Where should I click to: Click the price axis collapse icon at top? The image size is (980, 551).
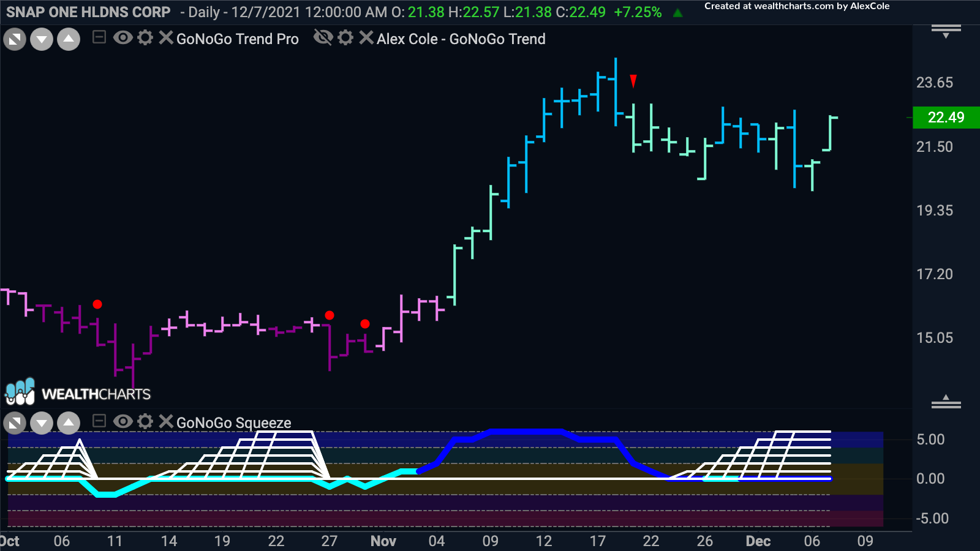tap(946, 31)
